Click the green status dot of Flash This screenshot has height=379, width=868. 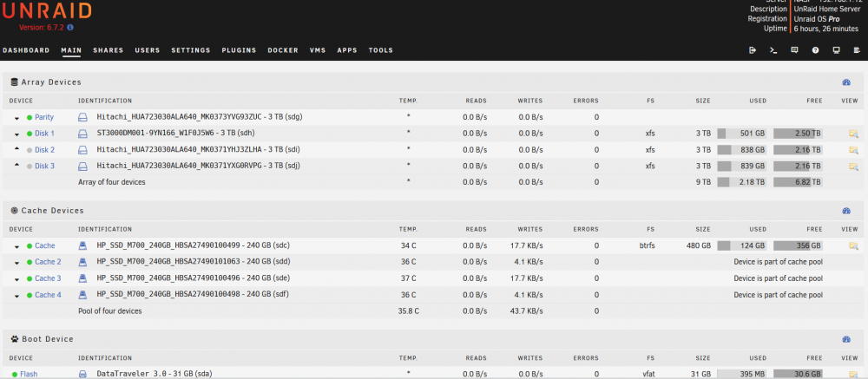15,375
